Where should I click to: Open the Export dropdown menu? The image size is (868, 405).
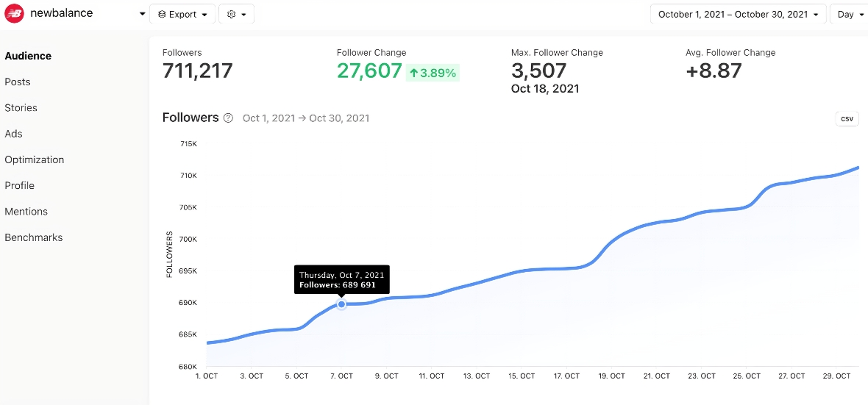tap(182, 15)
